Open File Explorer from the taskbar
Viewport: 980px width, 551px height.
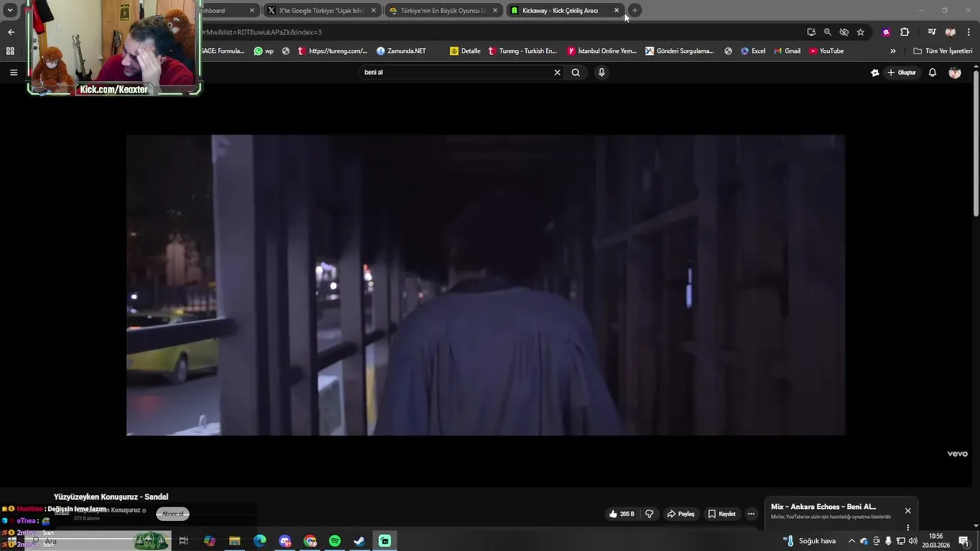point(234,541)
